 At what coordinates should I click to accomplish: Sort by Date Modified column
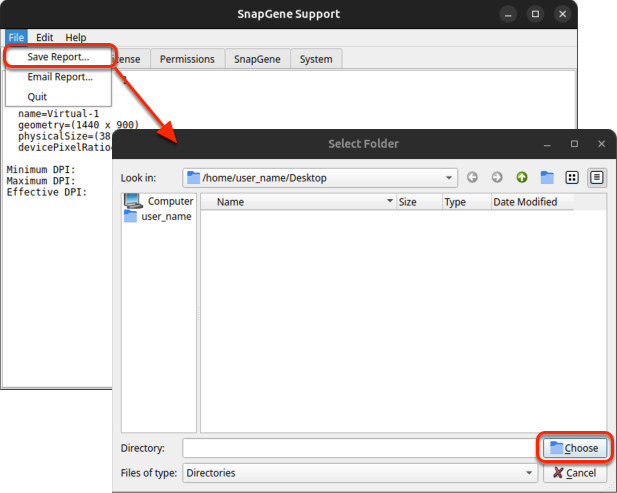(532, 202)
